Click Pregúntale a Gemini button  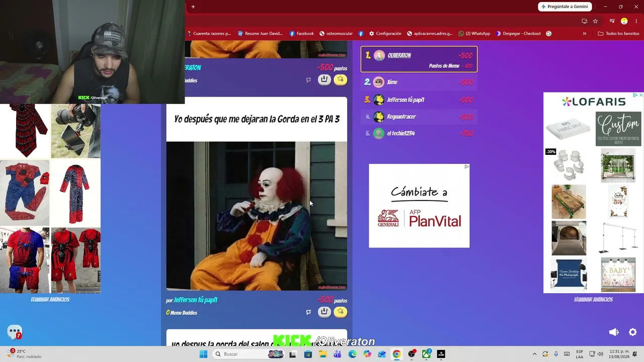pos(565,7)
